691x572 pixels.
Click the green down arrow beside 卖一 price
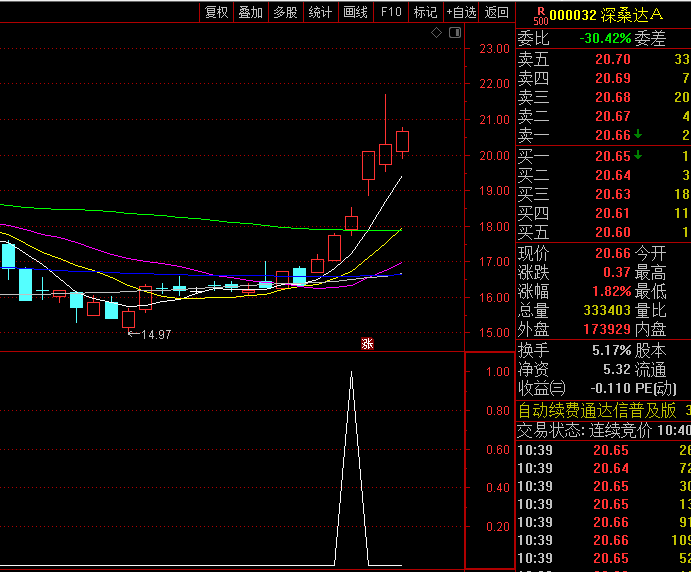click(x=638, y=134)
